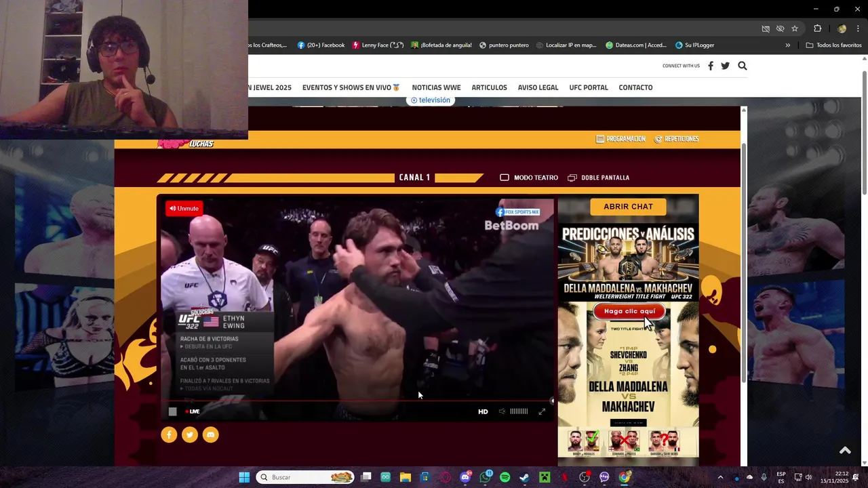
Task: Open Spotify from the taskbar
Action: tap(505, 477)
